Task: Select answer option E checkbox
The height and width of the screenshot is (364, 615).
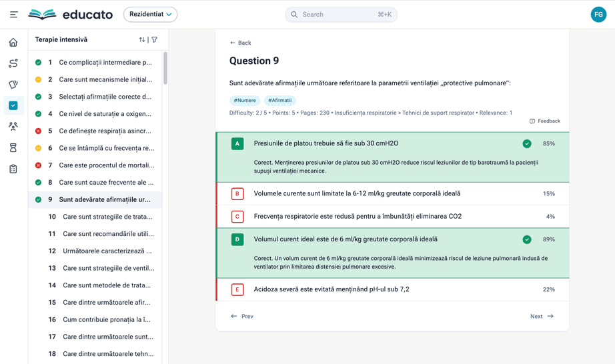Action: (237, 290)
